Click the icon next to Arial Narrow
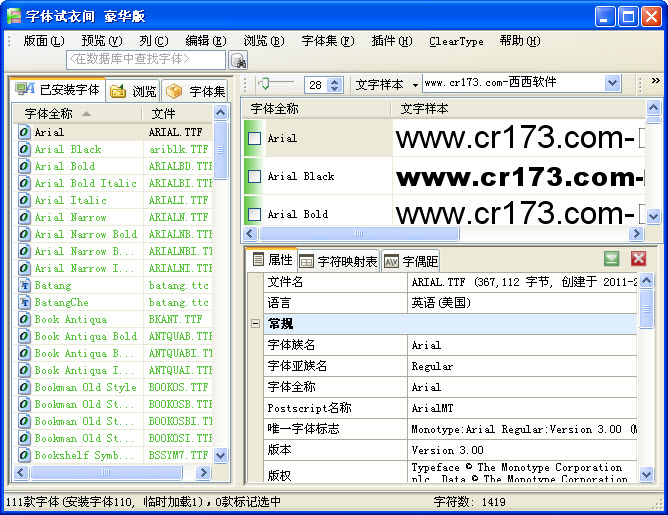This screenshot has height=515, width=668. [x=24, y=217]
